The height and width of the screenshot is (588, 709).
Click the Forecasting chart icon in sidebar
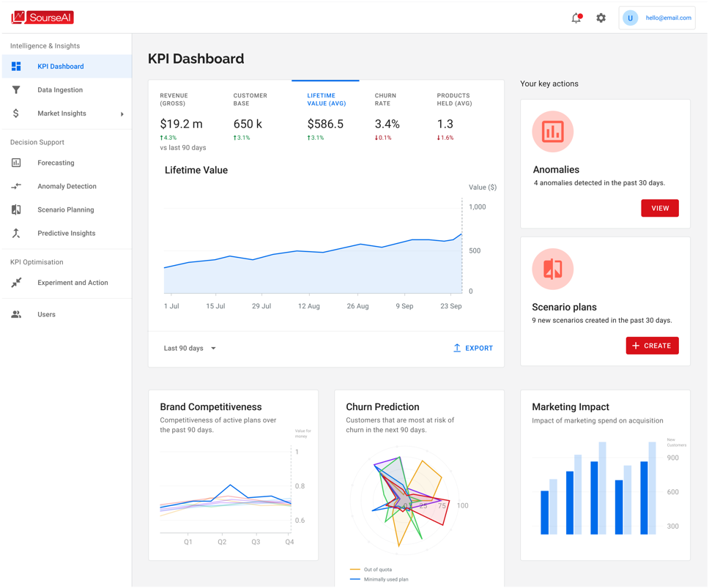pyautogui.click(x=16, y=163)
